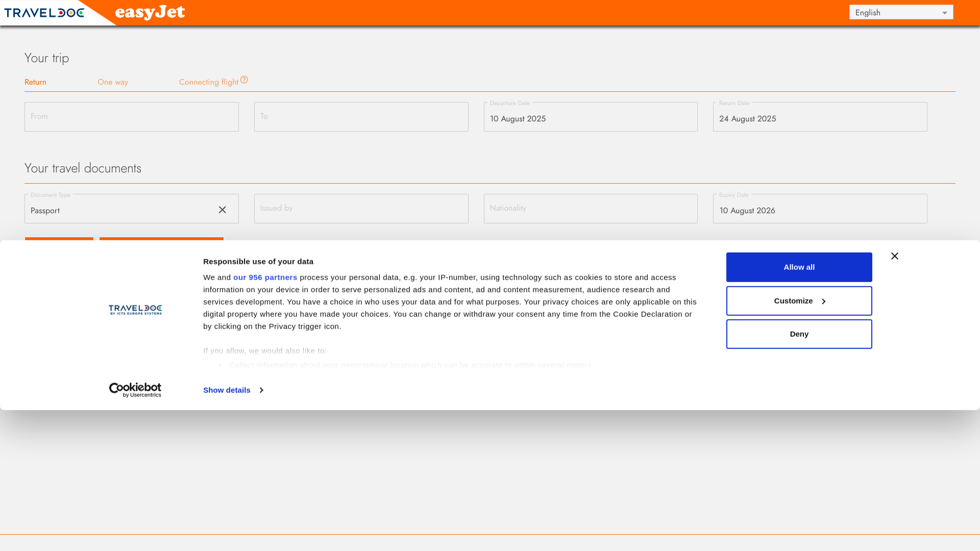Expand Show details in cookie banner

(x=233, y=390)
